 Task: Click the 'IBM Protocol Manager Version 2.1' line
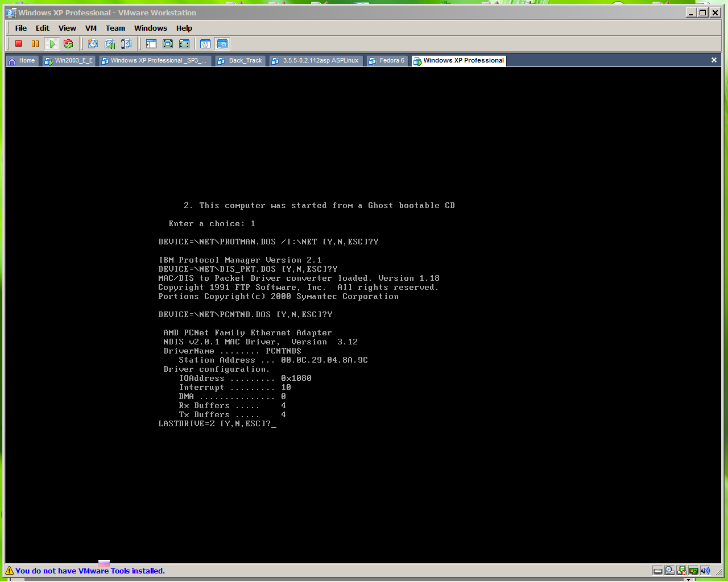click(240, 260)
